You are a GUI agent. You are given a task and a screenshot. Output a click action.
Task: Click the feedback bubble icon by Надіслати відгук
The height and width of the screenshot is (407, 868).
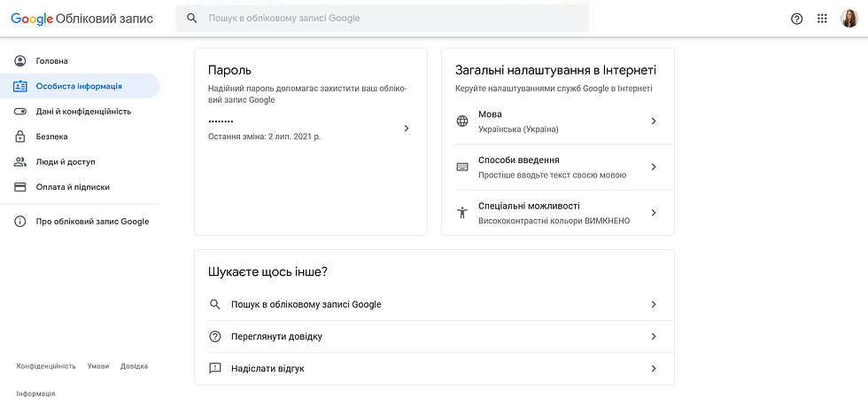pos(214,368)
